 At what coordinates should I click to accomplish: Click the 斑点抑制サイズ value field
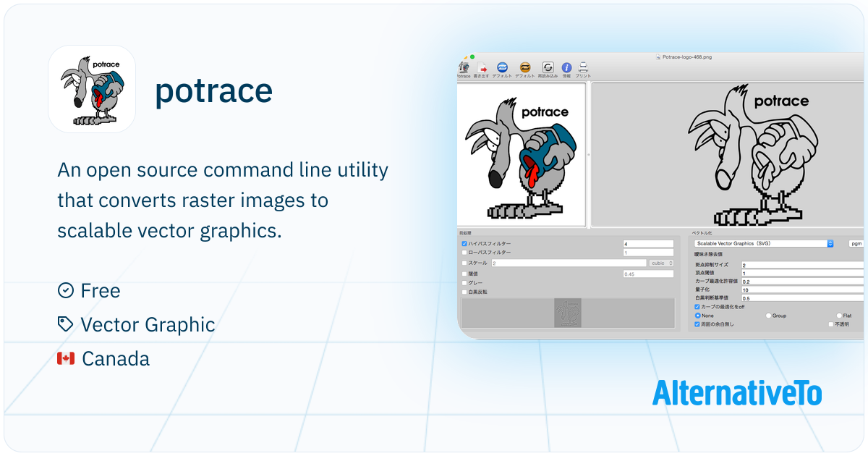(802, 266)
